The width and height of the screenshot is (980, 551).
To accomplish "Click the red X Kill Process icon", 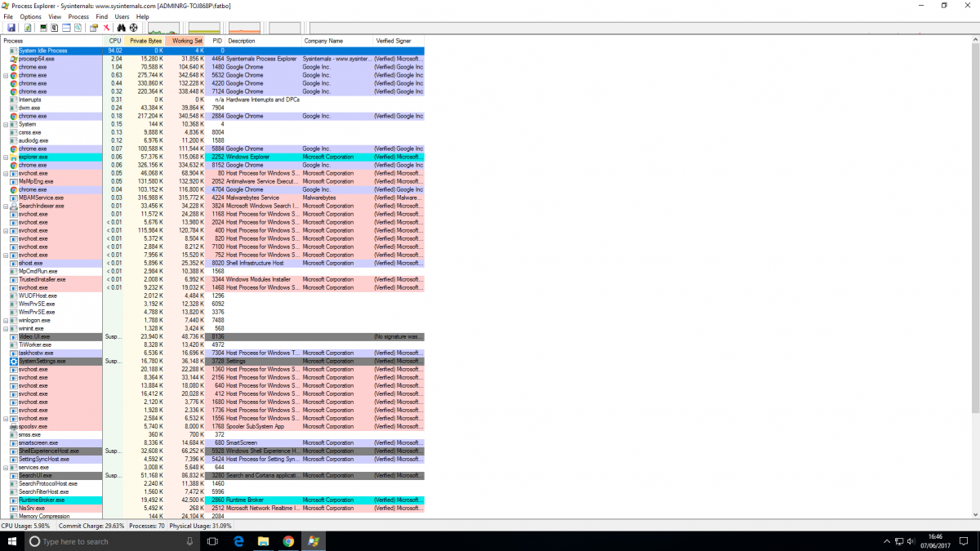I will pos(106,28).
